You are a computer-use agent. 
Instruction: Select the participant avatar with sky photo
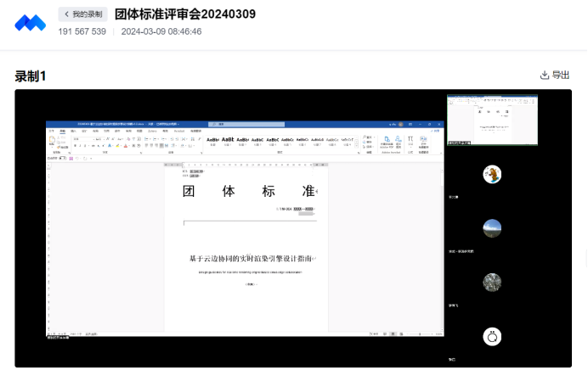(x=492, y=228)
